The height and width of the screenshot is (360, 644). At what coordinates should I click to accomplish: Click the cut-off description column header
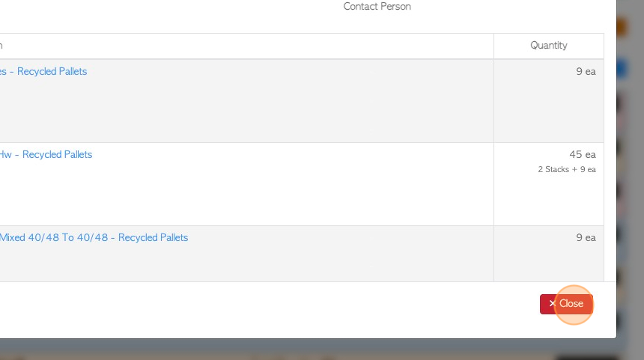(1, 46)
